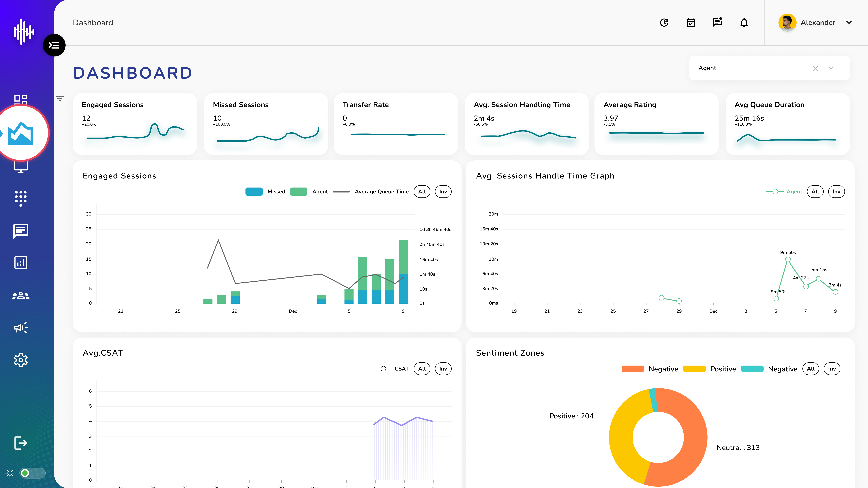The image size is (868, 488).
Task: Click the Neutral : 313 label
Action: pyautogui.click(x=738, y=448)
